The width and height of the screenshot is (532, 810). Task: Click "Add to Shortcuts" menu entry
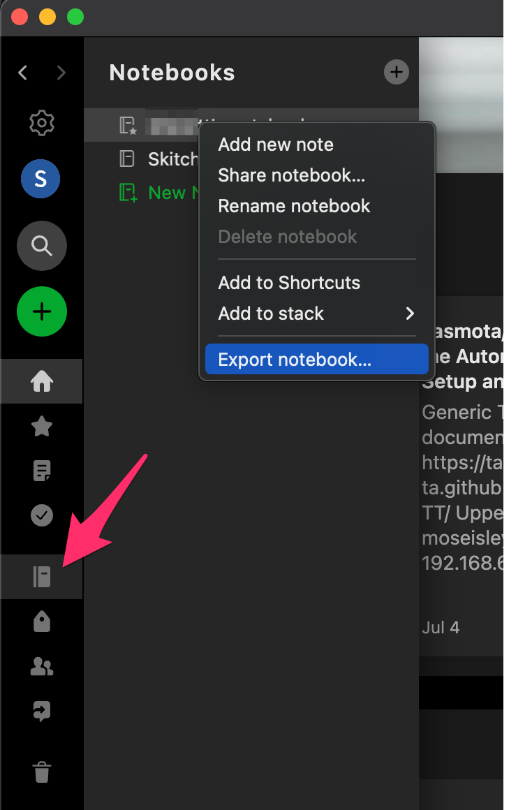tap(289, 283)
